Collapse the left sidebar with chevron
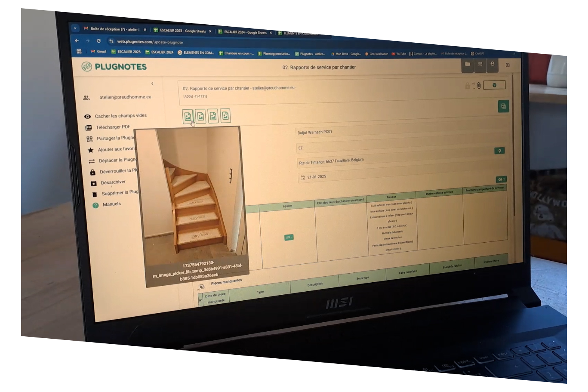The image size is (588, 392). [x=152, y=83]
